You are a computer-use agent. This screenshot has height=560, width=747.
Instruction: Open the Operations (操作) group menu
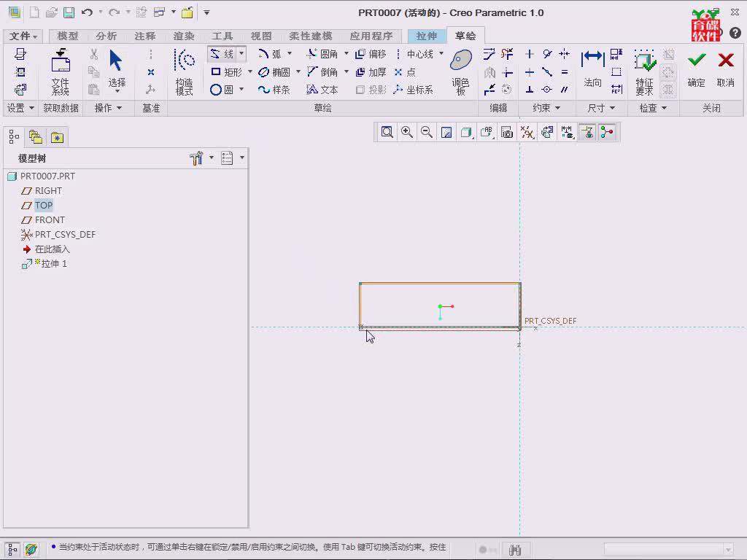pyautogui.click(x=108, y=108)
